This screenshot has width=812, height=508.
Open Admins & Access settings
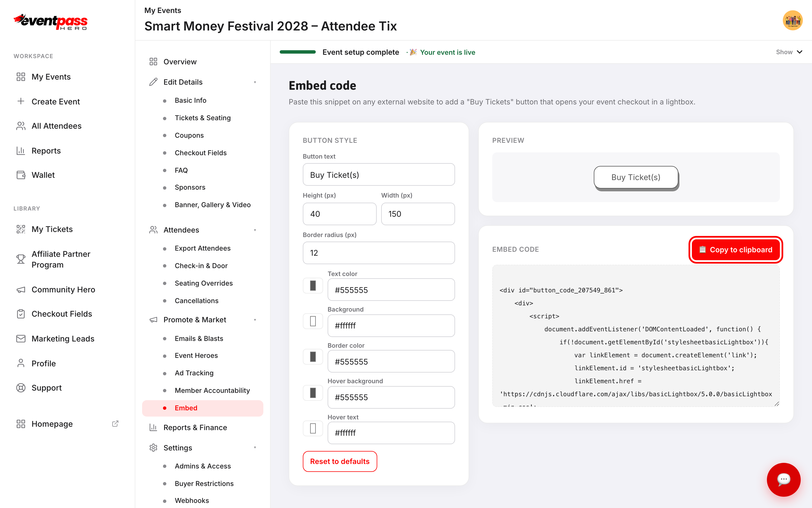[x=203, y=466]
